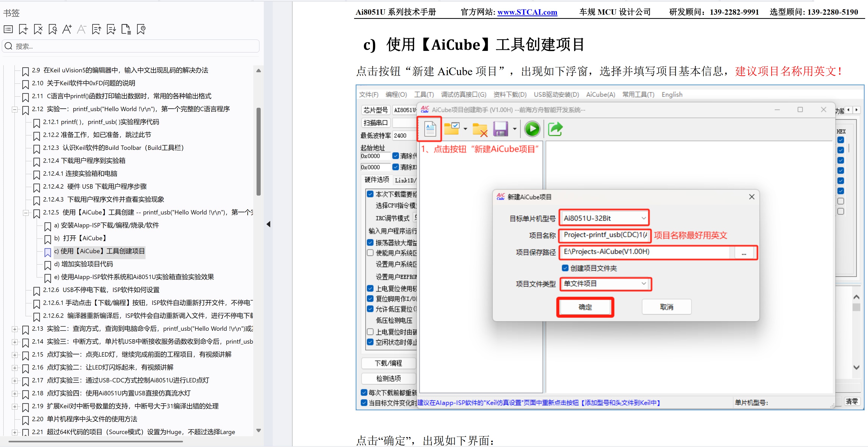Open the 工具(T) menu

[x=424, y=95]
